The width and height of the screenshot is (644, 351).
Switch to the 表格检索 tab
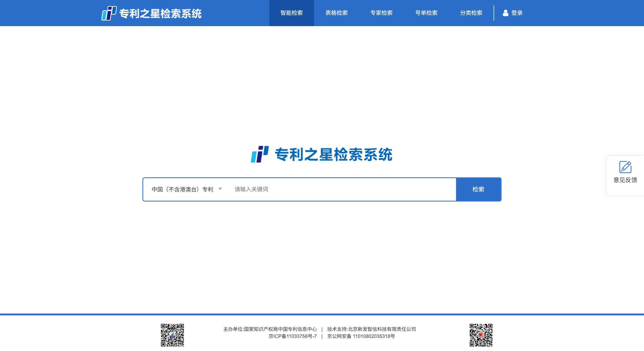(336, 13)
